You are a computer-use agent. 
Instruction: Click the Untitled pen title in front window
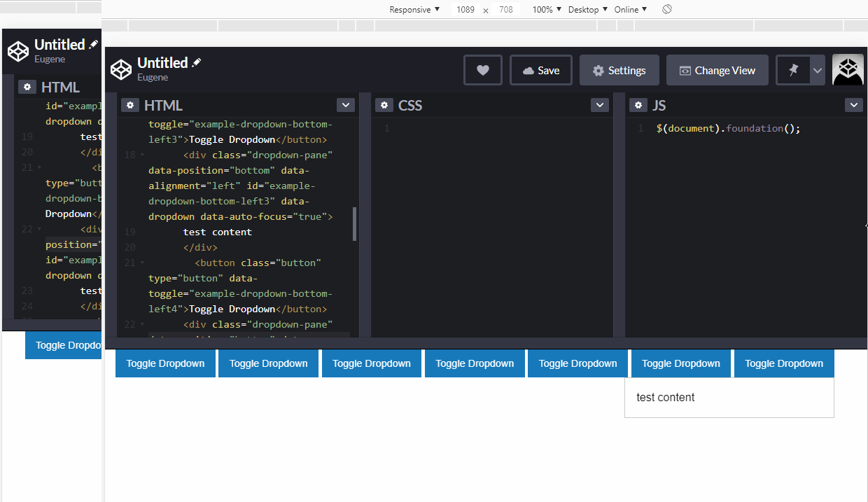click(162, 62)
